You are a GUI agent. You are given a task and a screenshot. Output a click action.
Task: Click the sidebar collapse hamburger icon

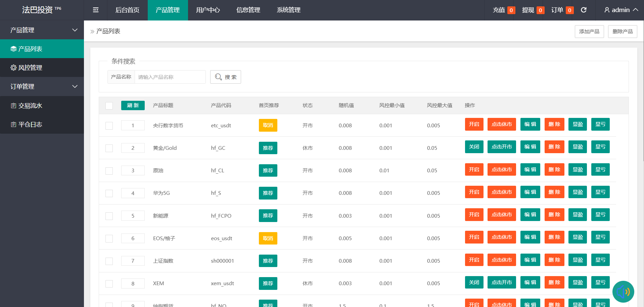click(96, 10)
